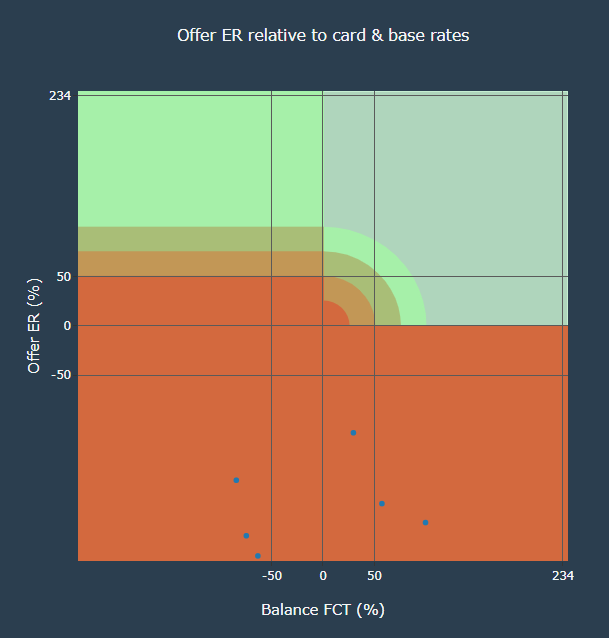Image resolution: width=609 pixels, height=638 pixels.
Task: Click the 50 tick label on y-axis
Action: (x=62, y=276)
